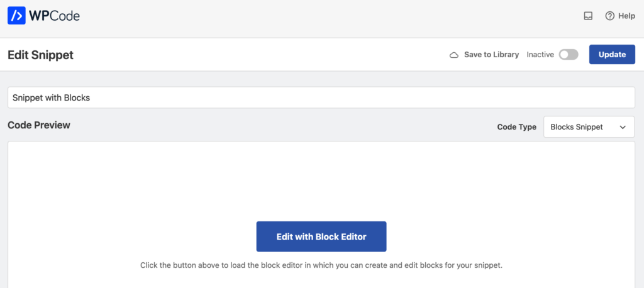Click Edit with Block Editor button
This screenshot has height=288, width=644.
click(321, 236)
